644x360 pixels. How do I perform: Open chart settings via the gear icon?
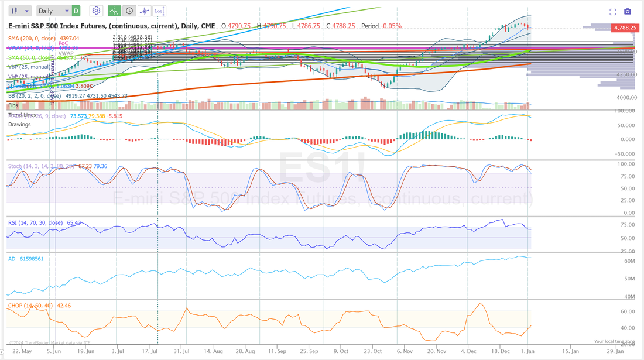(x=96, y=11)
